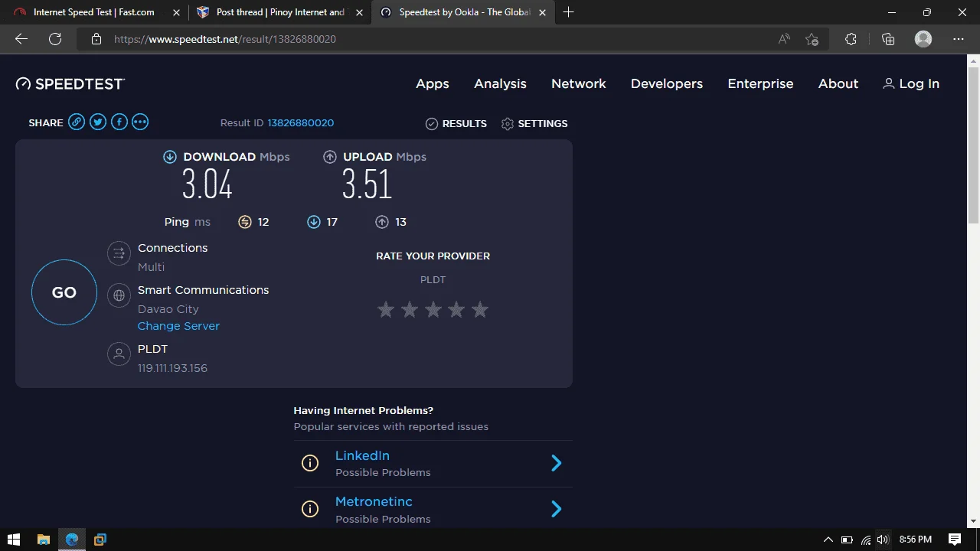The height and width of the screenshot is (551, 980).
Task: Open the Enterprise menu
Action: [x=760, y=83]
